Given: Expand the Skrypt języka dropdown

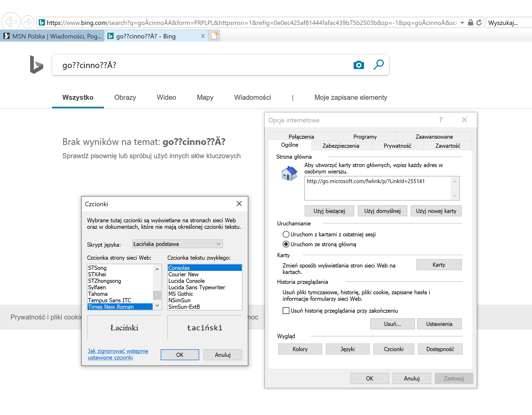Looking at the screenshot, I should click(x=177, y=244).
